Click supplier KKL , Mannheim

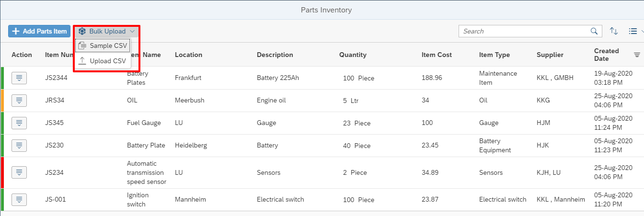coord(561,200)
